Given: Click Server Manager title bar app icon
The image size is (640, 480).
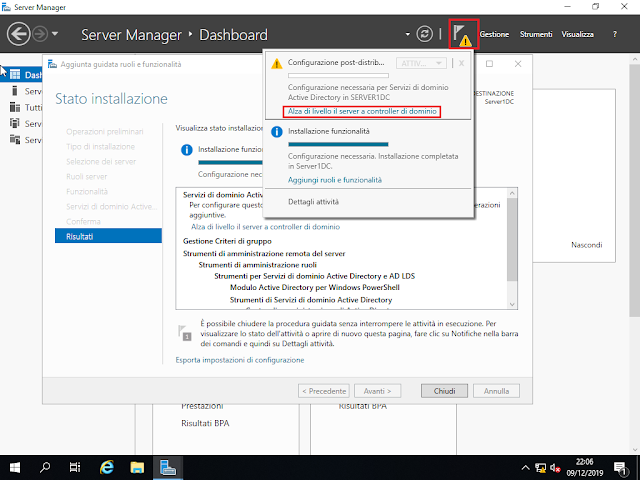Looking at the screenshot, I should (6, 7).
